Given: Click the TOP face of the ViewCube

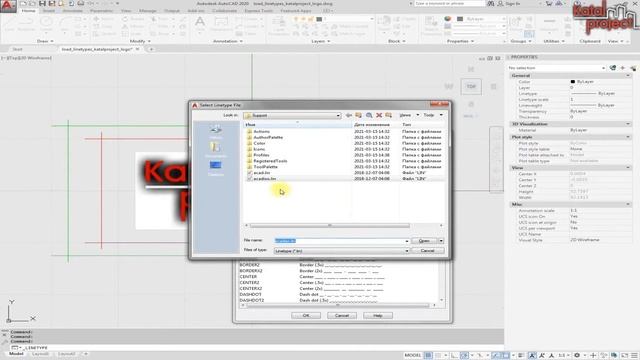Looking at the screenshot, I should click(x=471, y=87).
